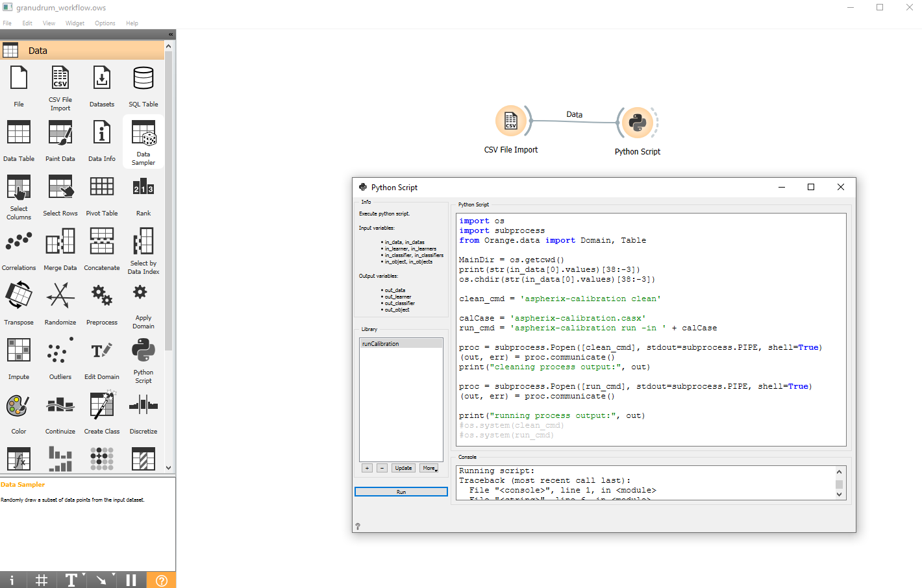Open the Options menu
The width and height of the screenshot is (922, 588).
(105, 23)
